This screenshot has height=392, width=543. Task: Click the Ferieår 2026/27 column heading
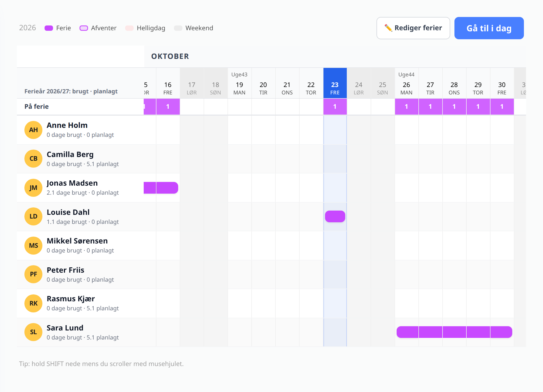(x=71, y=91)
